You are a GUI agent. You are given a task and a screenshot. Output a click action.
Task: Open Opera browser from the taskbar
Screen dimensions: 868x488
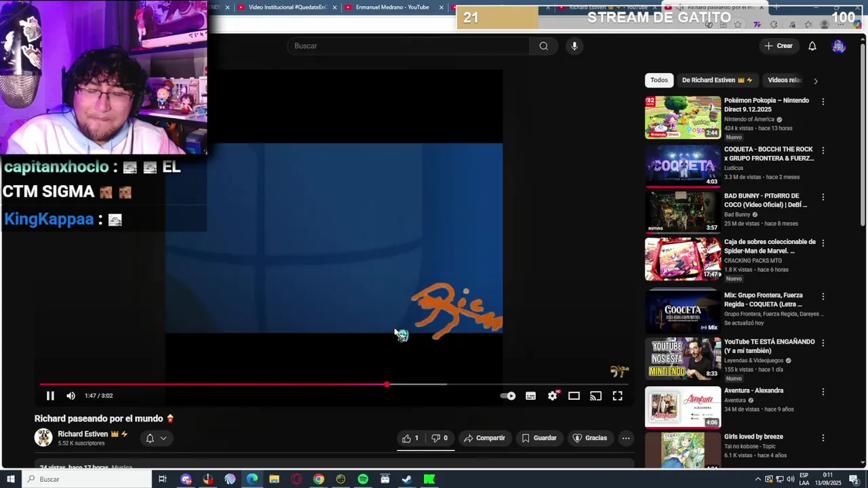[296, 479]
